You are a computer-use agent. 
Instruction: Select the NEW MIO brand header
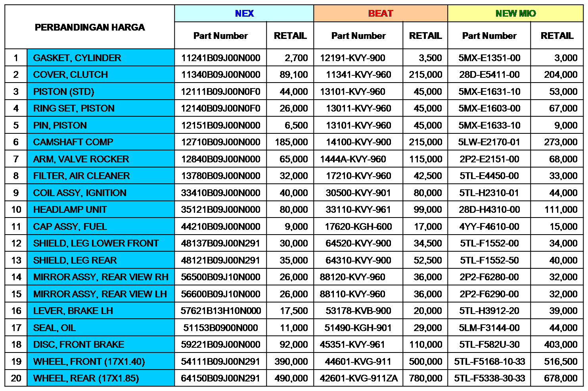coord(515,13)
